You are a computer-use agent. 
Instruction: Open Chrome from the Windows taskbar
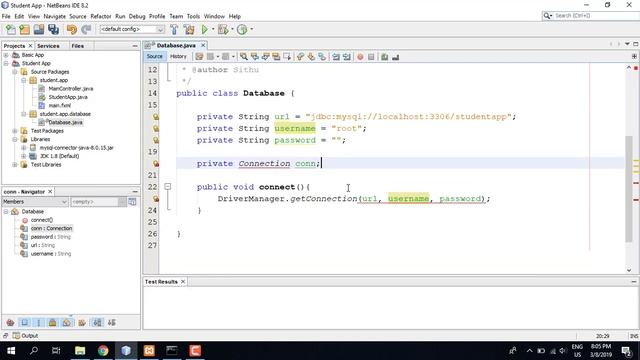tap(103, 351)
